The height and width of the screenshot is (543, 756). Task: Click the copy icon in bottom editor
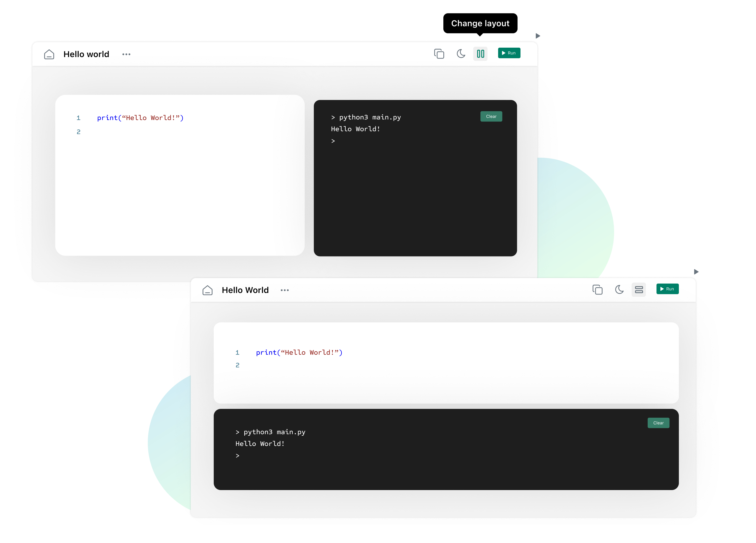(x=598, y=289)
